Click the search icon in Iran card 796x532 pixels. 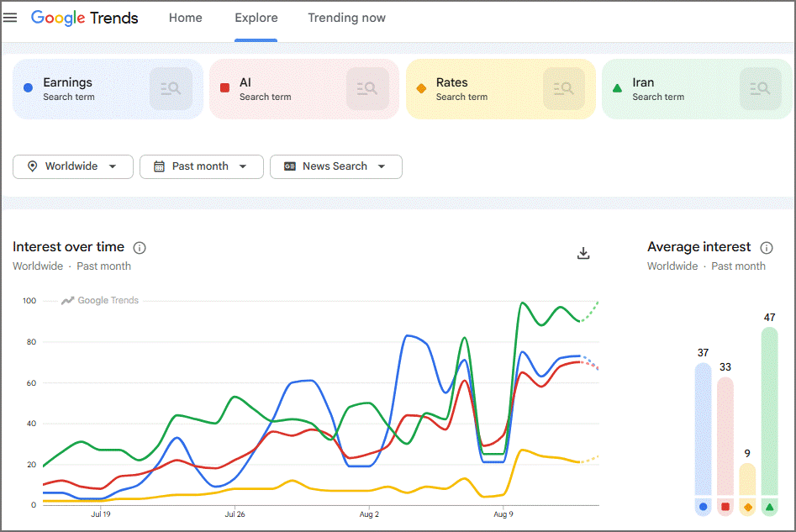[x=760, y=89]
